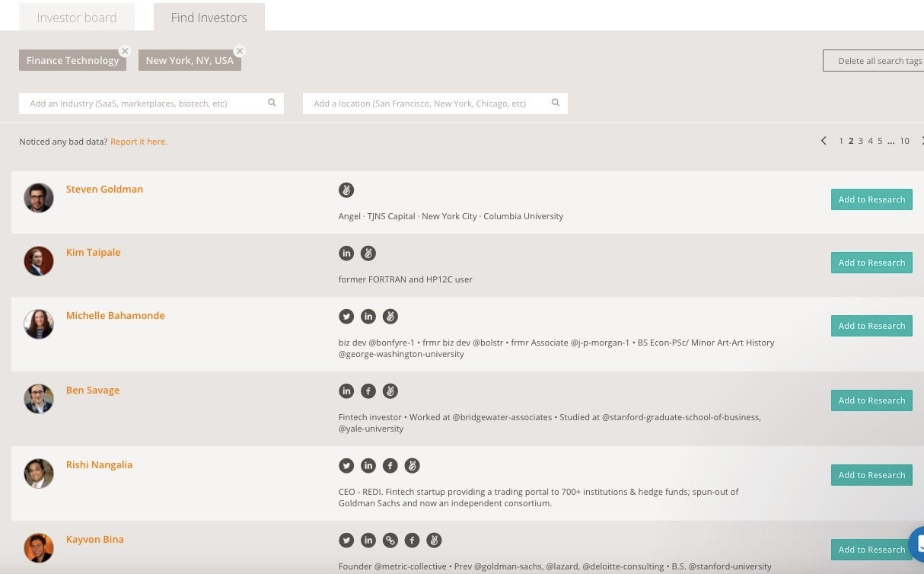This screenshot has width=924, height=574.
Task: Open Rishi Nangalia's Facebook icon
Action: 390,466
